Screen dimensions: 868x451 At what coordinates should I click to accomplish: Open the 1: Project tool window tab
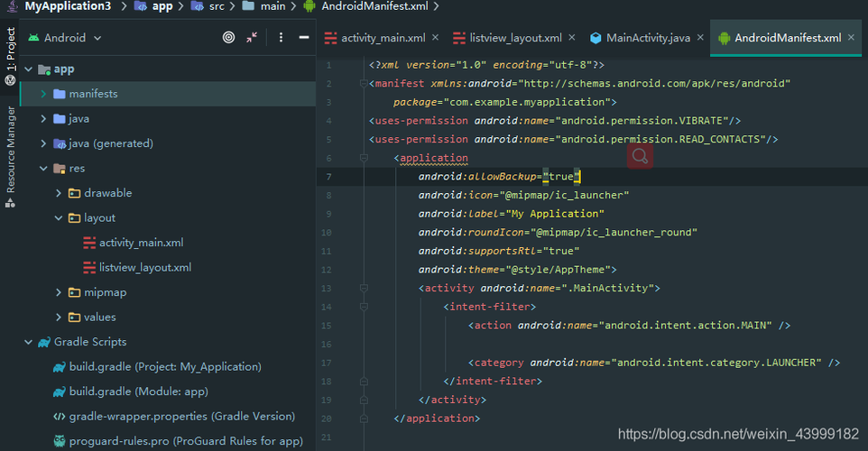[10, 55]
